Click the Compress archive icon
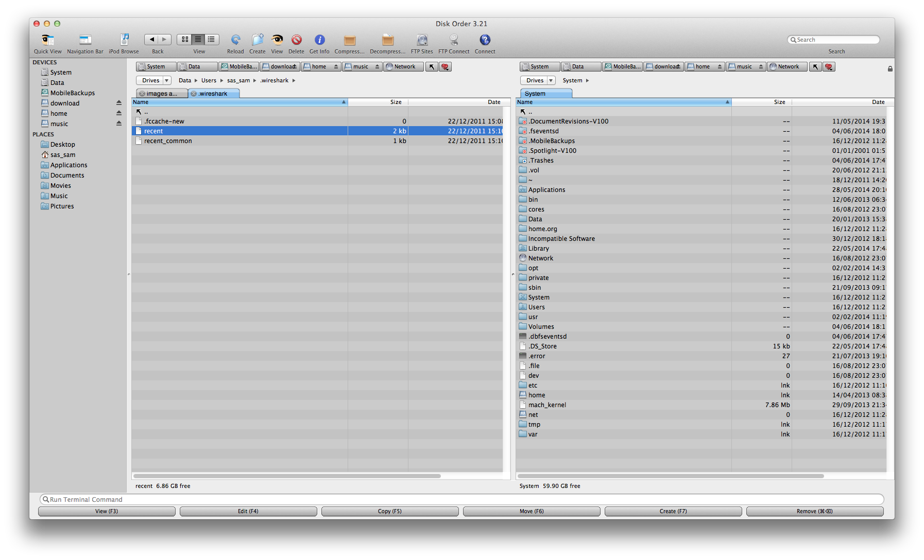 point(349,40)
